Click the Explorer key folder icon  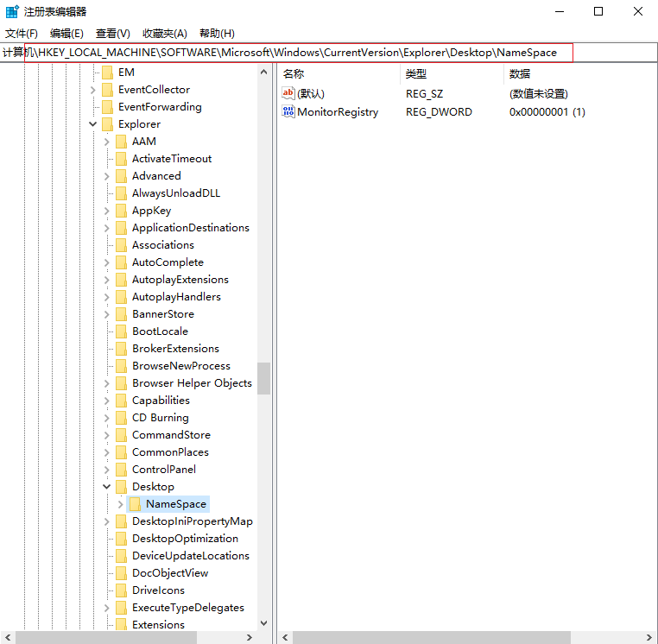pos(107,124)
